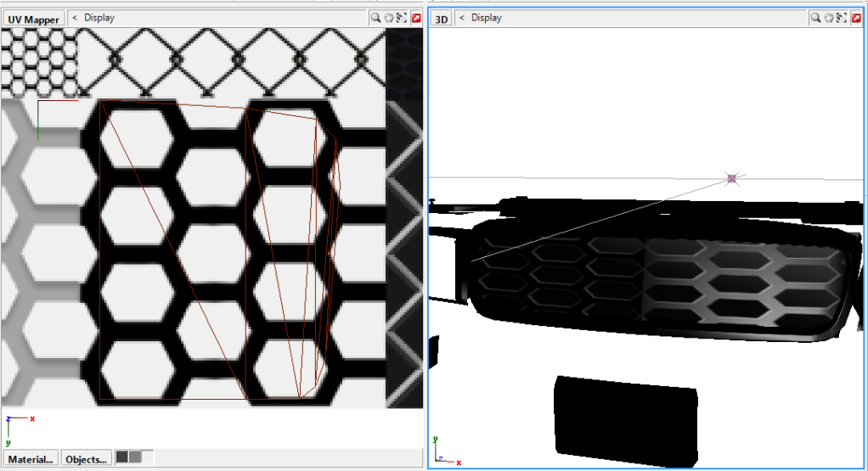The height and width of the screenshot is (471, 868).
Task: Click the magnifier zoom icon in 3D view
Action: tap(816, 18)
